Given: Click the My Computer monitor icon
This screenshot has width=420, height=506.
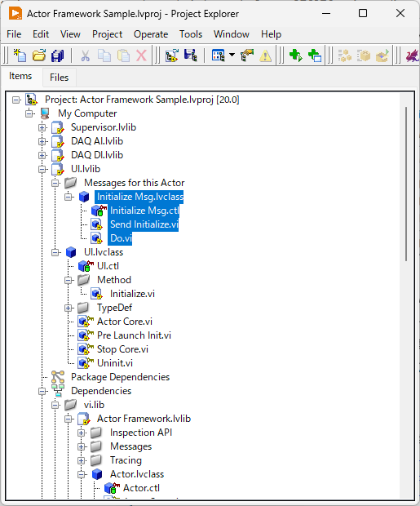Looking at the screenshot, I should click(x=45, y=113).
